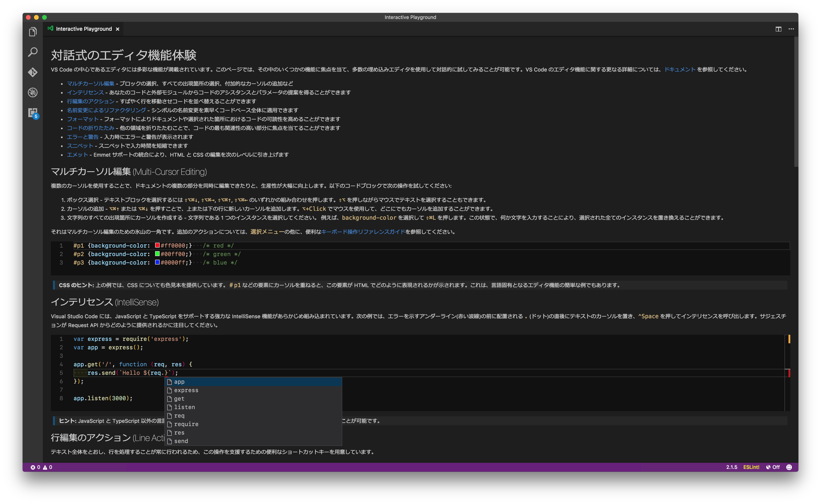Click the マルチカーソル編集 link

point(90,83)
